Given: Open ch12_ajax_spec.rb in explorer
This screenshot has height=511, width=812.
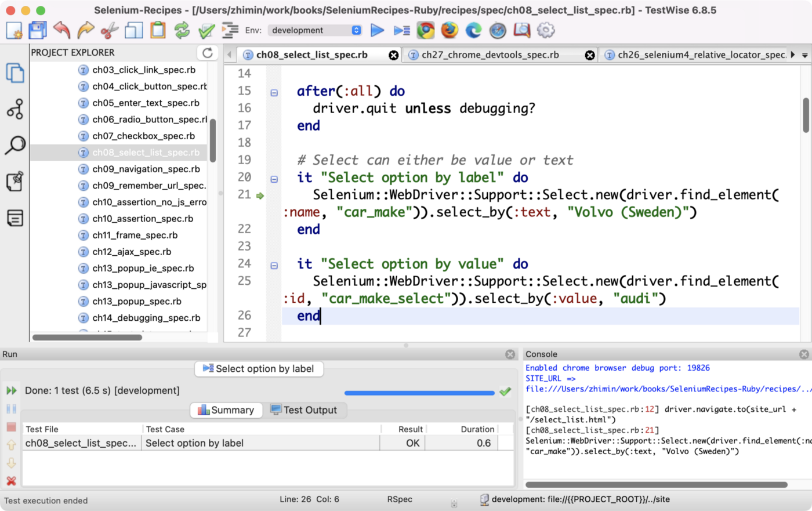Looking at the screenshot, I should [x=132, y=252].
